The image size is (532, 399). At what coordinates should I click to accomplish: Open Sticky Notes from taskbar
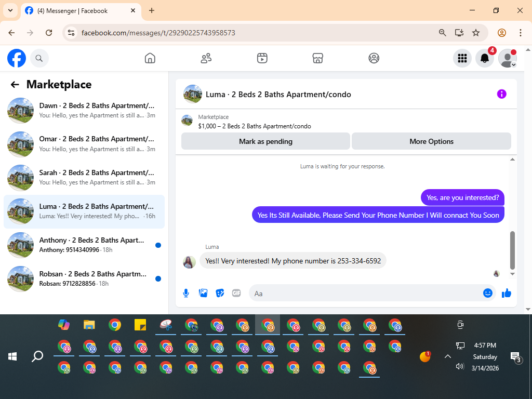[x=140, y=325]
